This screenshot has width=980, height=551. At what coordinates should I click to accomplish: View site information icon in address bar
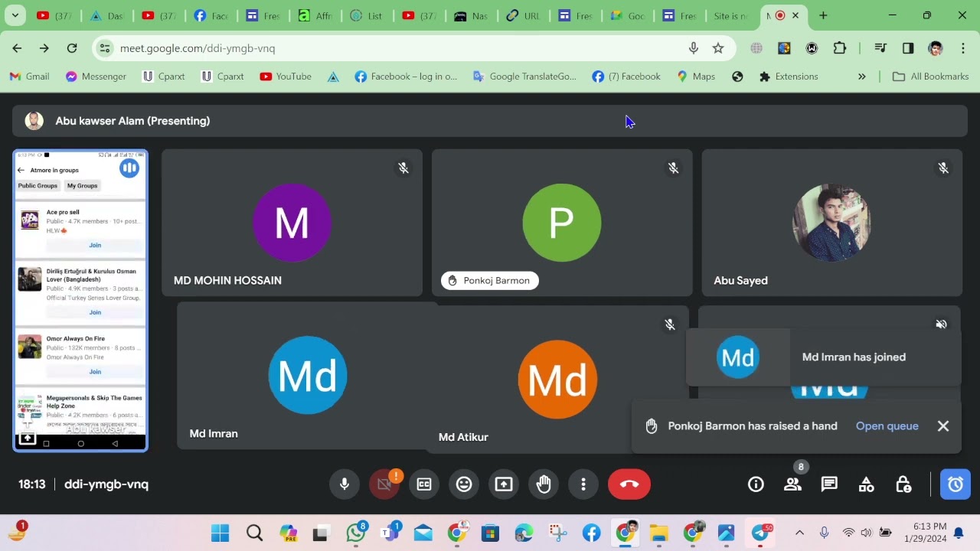105,48
